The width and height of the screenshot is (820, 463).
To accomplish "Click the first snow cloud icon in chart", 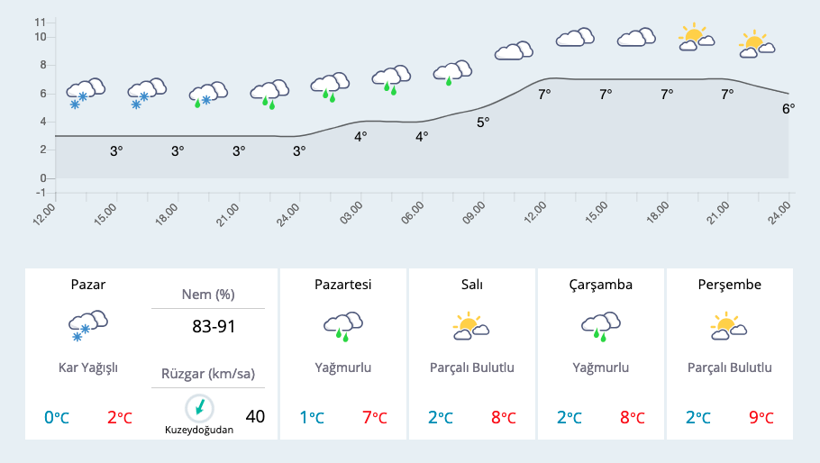I will [86, 92].
